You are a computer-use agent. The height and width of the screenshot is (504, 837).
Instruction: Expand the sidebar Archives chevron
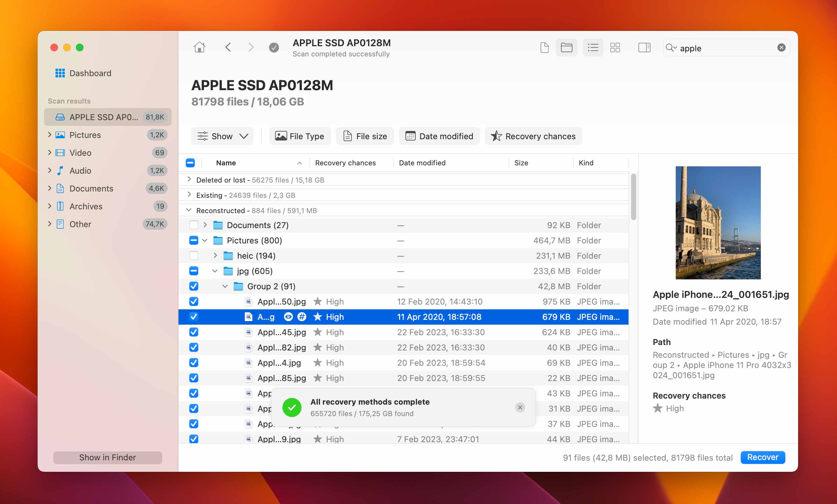[x=50, y=206]
